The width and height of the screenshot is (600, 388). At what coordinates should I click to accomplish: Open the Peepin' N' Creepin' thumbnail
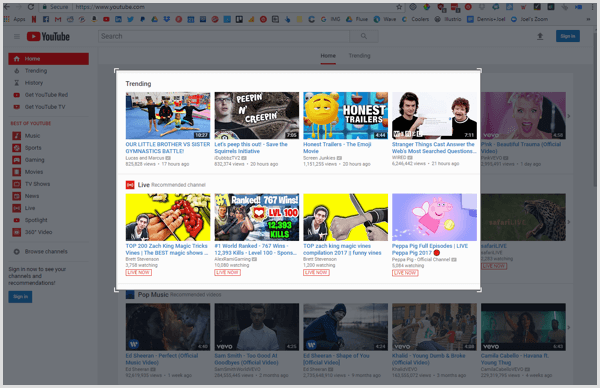257,116
